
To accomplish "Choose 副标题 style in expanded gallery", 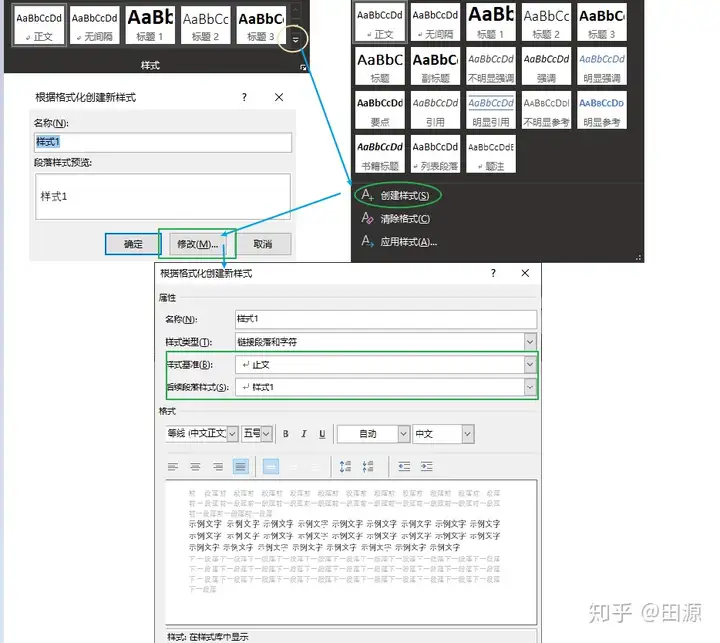I will [x=435, y=66].
